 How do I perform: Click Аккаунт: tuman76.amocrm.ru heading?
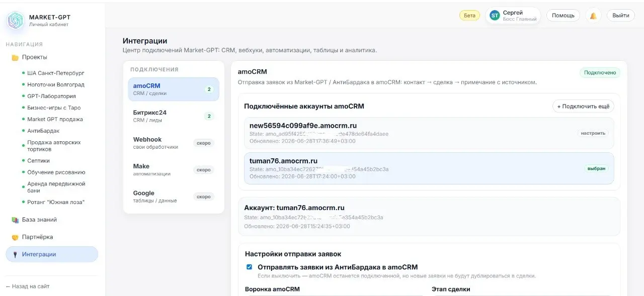click(294, 208)
